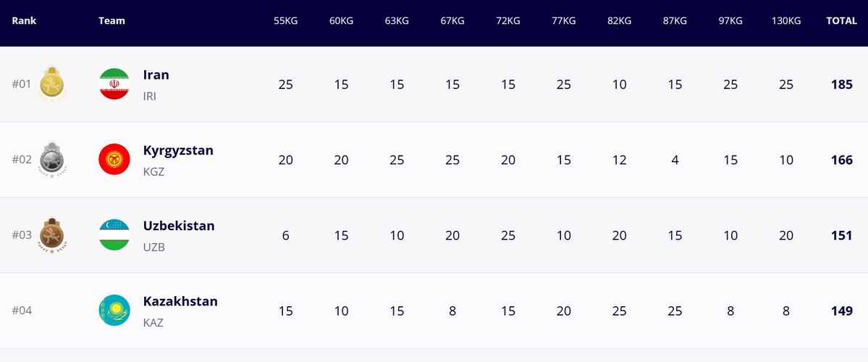Viewport: 868px width, 362px height.
Task: Click the TOTAL column header
Action: coord(841,21)
